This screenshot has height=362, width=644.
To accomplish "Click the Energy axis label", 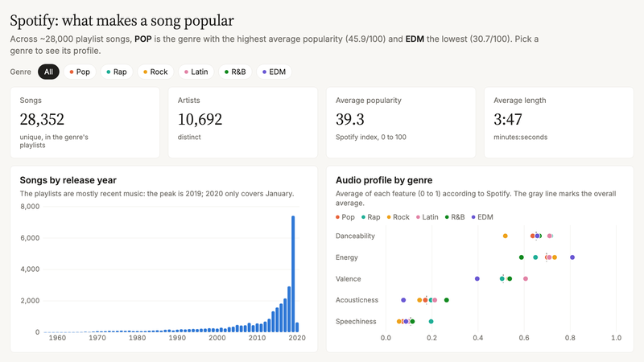I will pyautogui.click(x=347, y=257).
